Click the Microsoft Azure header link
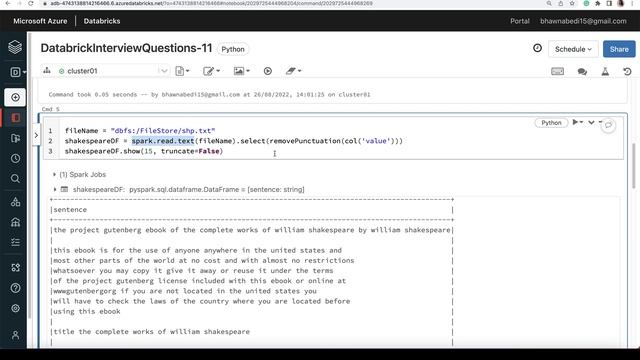This screenshot has width=640, height=360. (x=40, y=21)
